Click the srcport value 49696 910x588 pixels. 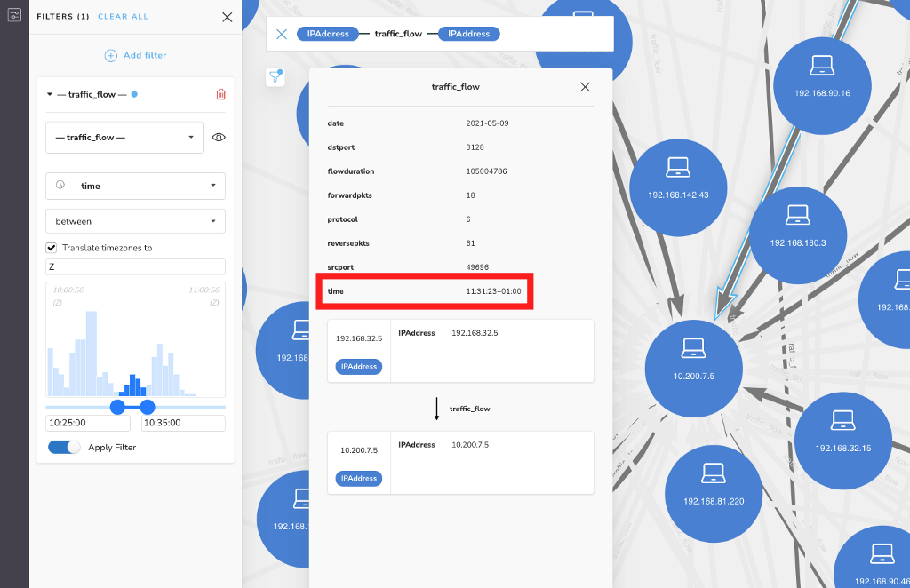tap(477, 267)
